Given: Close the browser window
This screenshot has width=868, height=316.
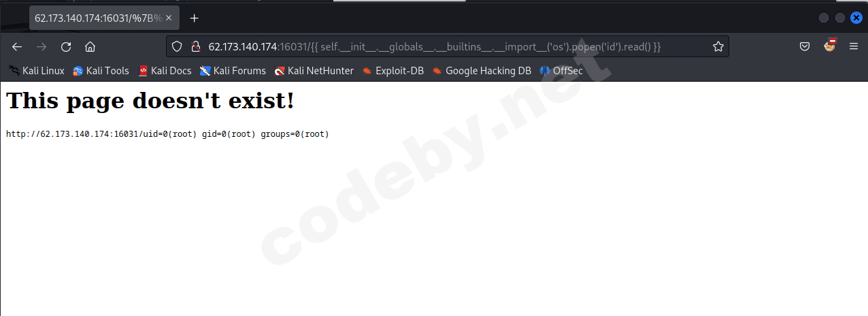Looking at the screenshot, I should [x=856, y=18].
